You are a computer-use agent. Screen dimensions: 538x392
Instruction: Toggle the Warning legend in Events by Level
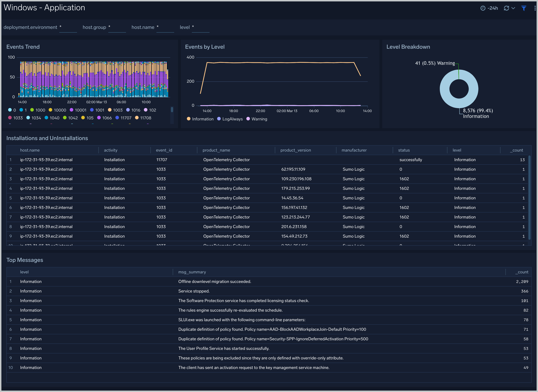point(257,119)
